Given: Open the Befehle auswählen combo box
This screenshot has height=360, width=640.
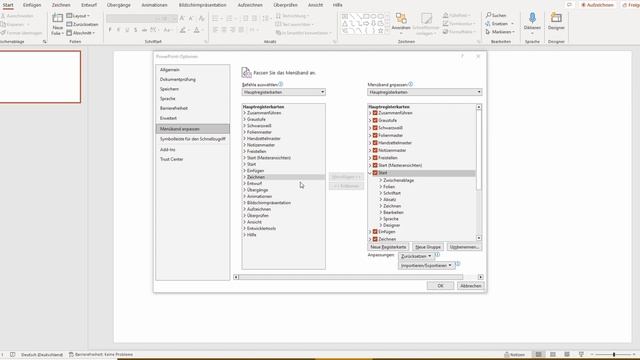Looking at the screenshot, I should click(284, 92).
